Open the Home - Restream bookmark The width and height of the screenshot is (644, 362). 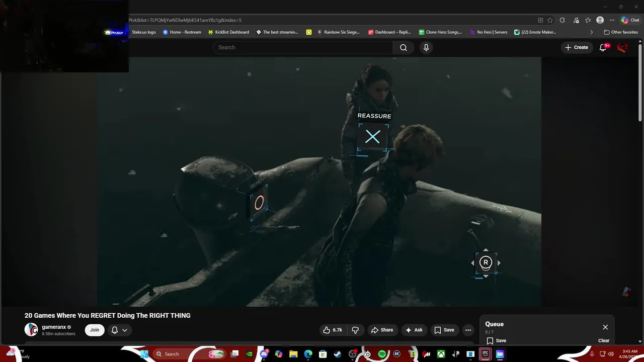(182, 32)
